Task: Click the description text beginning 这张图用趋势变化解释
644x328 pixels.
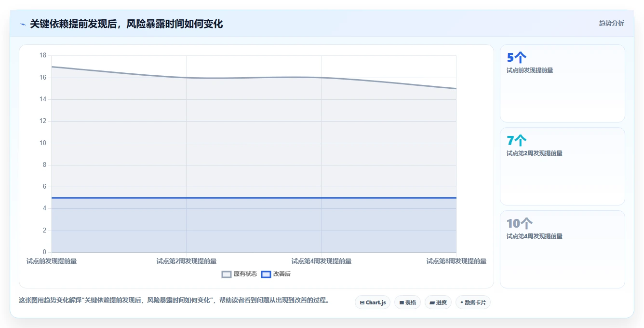Action: tap(174, 300)
